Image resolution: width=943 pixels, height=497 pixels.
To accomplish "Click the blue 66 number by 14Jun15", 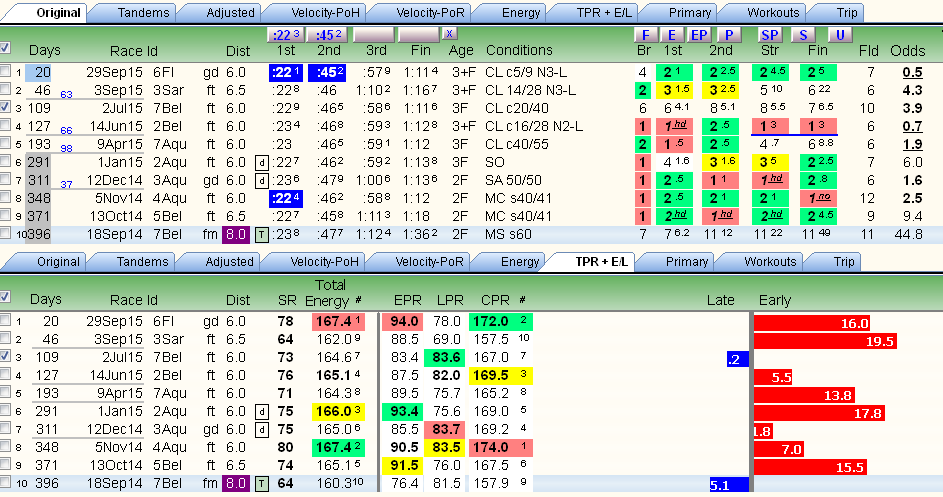I will 66,131.
